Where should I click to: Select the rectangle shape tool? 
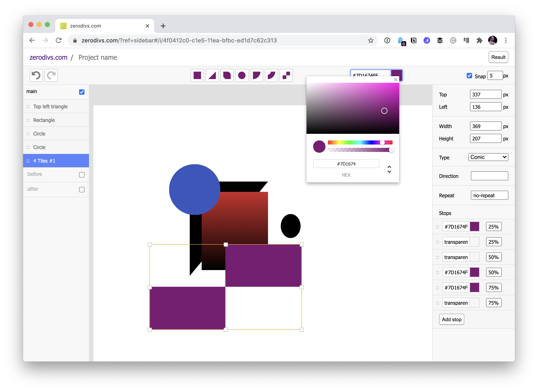pos(197,76)
